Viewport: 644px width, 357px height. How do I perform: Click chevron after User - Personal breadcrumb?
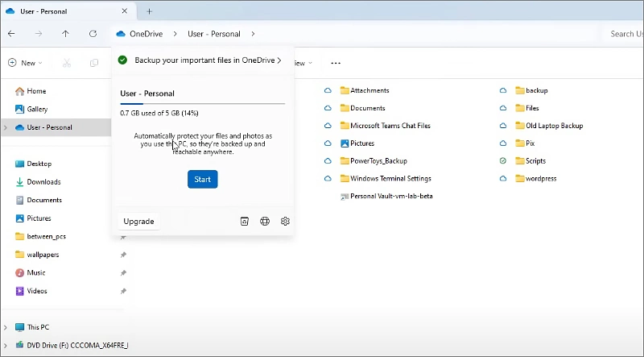pos(253,34)
